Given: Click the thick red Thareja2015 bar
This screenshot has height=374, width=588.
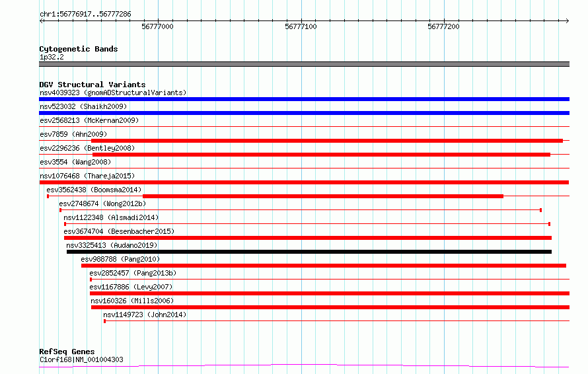Looking at the screenshot, I should (x=304, y=182).
